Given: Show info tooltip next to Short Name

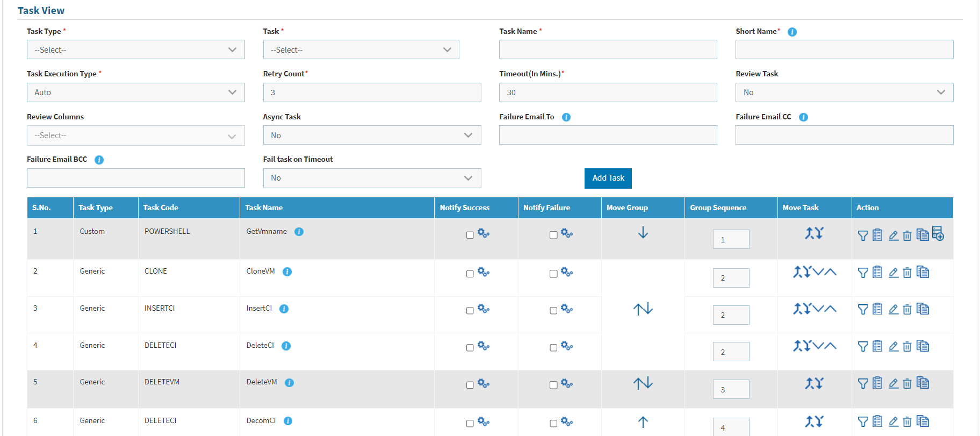Looking at the screenshot, I should (792, 32).
